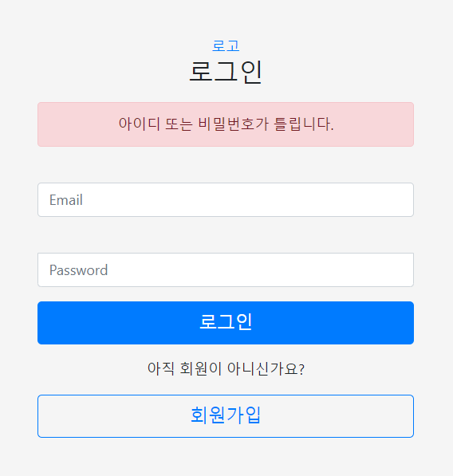Place cursor in the Password placeholder box
The height and width of the screenshot is (476, 453).
coord(226,269)
